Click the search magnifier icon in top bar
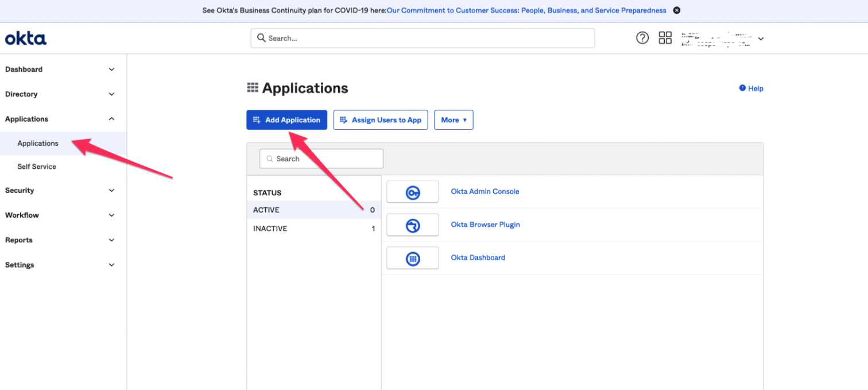This screenshot has width=868, height=390. tap(261, 38)
